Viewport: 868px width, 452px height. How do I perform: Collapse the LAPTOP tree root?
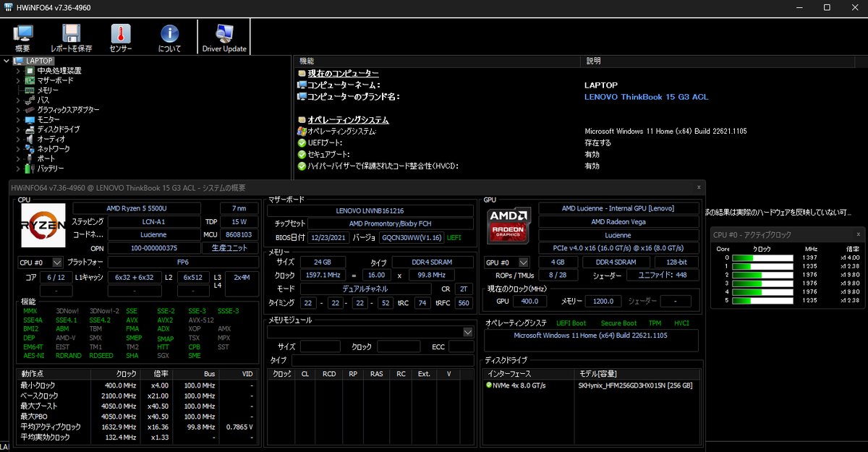[8, 61]
